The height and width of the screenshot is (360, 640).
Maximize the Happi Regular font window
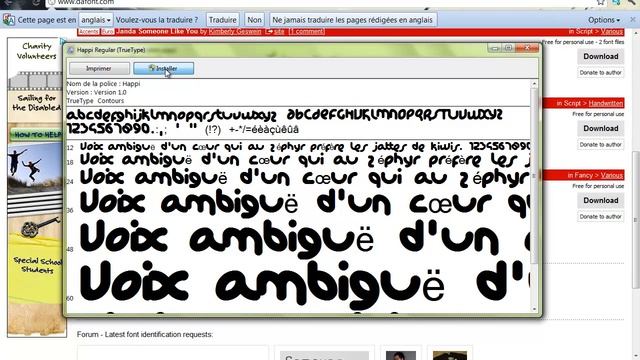coord(509,48)
